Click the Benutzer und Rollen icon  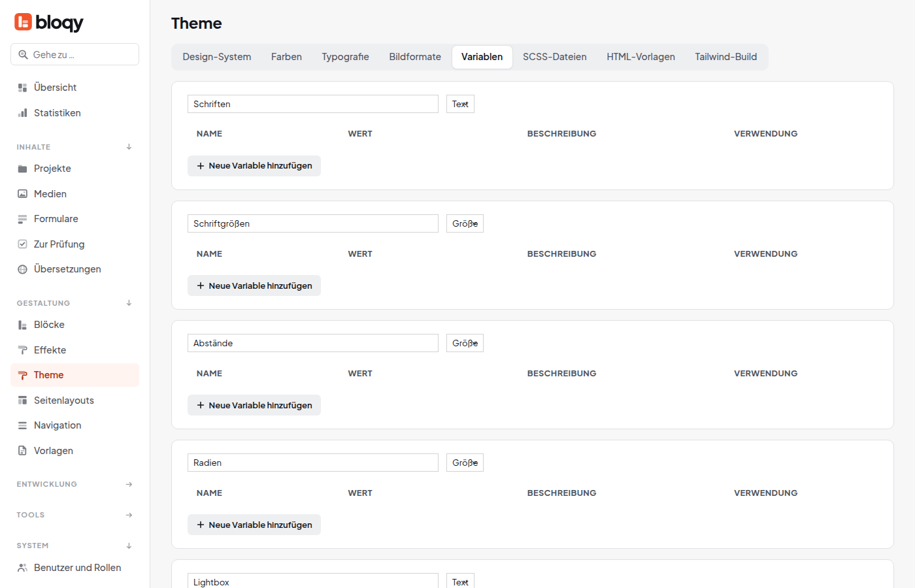point(22,568)
